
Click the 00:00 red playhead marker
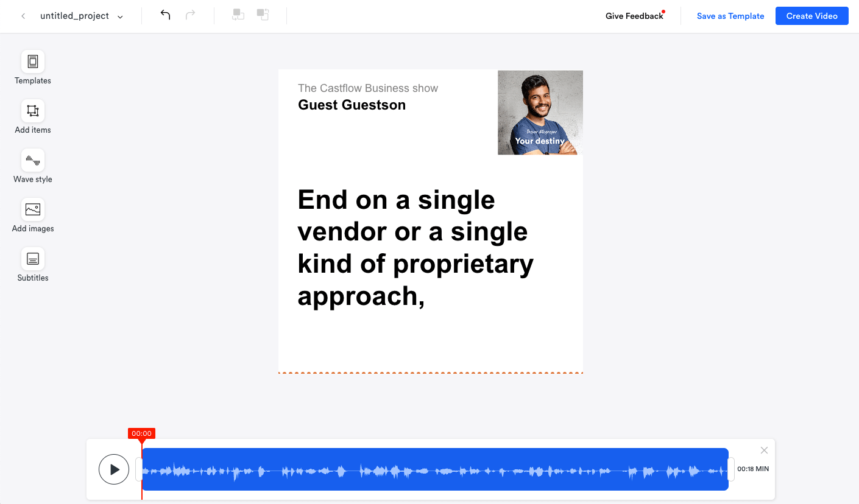click(x=141, y=433)
